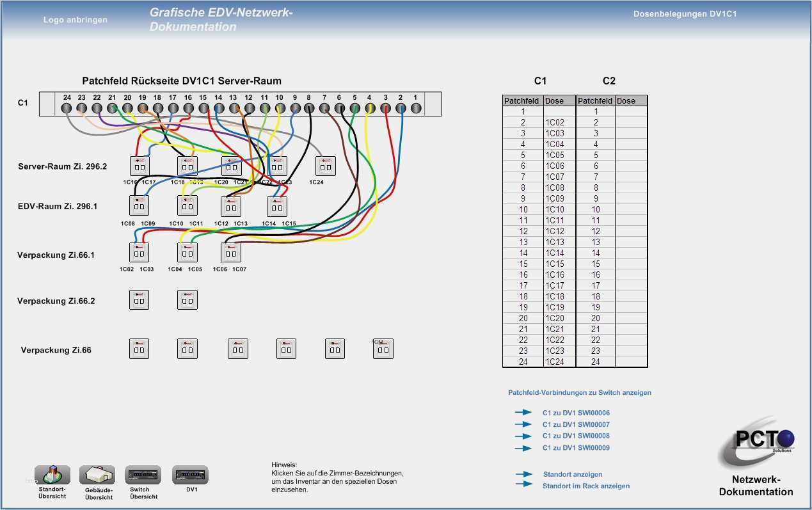Click Standort im Rack anzeigen link
Screen dimensions: 812x510
point(586,486)
